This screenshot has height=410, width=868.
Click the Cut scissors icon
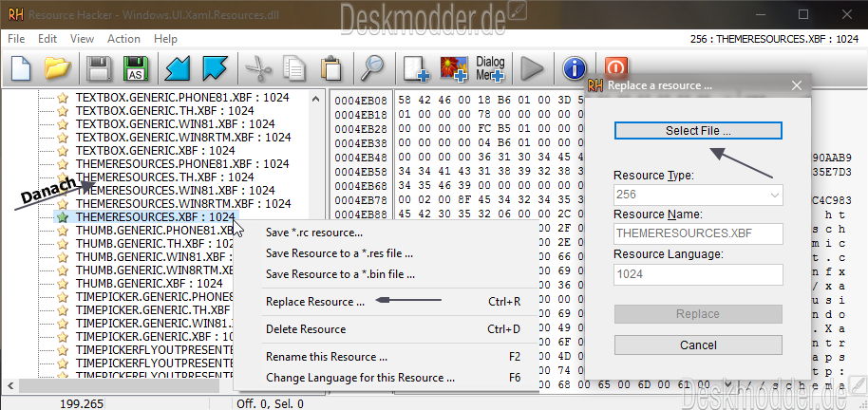click(x=258, y=69)
